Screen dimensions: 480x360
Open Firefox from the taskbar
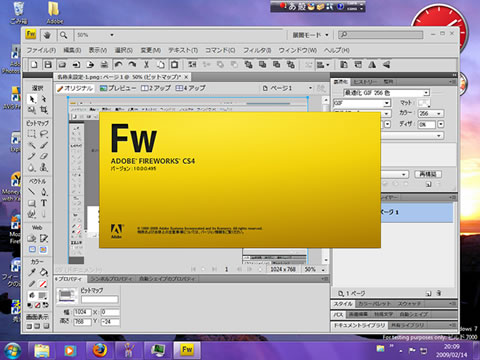click(99, 350)
